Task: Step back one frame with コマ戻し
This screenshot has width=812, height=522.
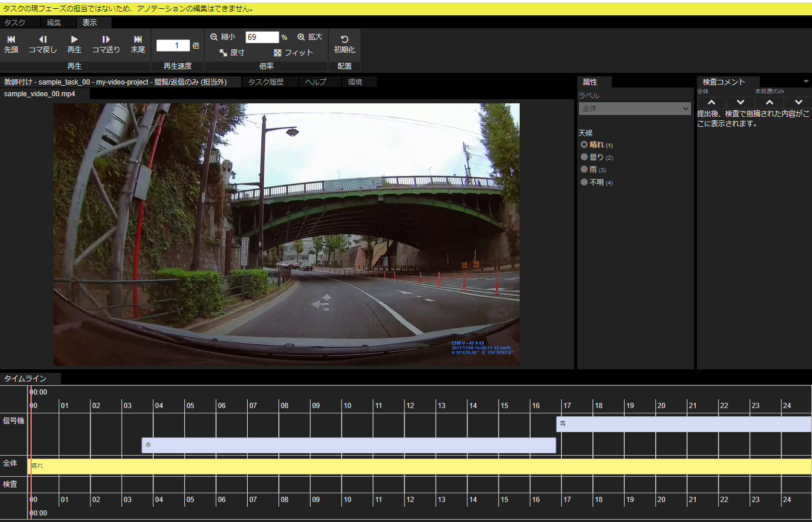Action: (42, 44)
